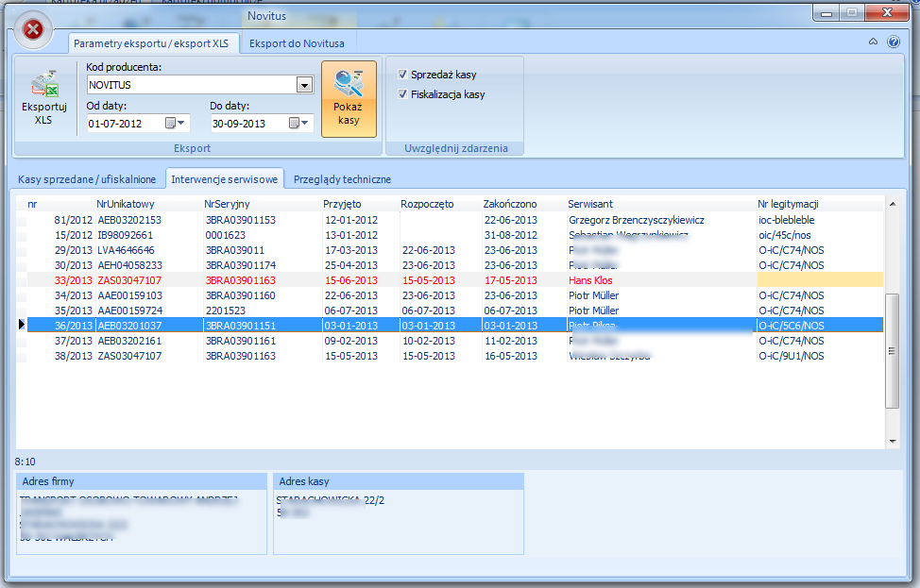Click the Eksportuj XLS icon button
This screenshot has width=920, height=588.
tap(44, 98)
